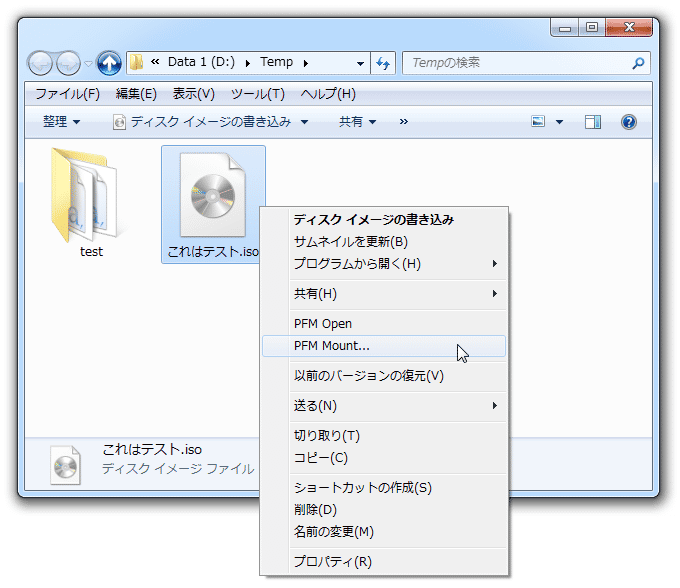Open 表示(V) menu
The height and width of the screenshot is (588, 680).
194,94
